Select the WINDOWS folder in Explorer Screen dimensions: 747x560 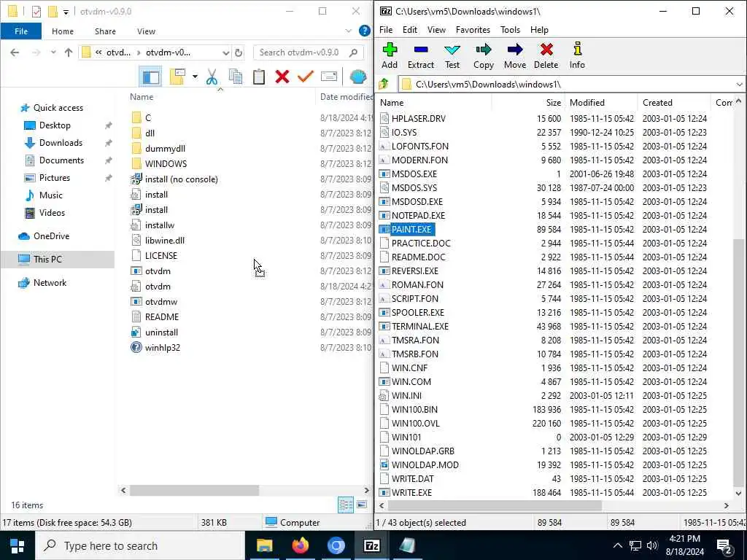point(166,163)
